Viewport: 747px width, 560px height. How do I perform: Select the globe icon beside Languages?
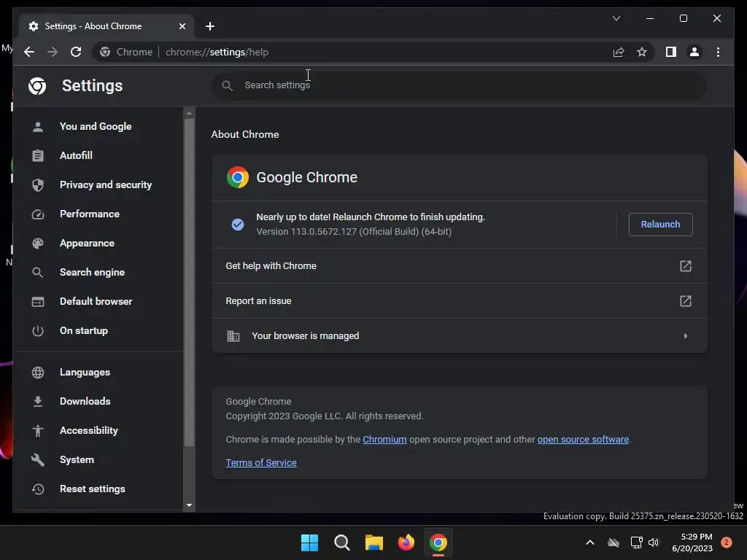(38, 373)
